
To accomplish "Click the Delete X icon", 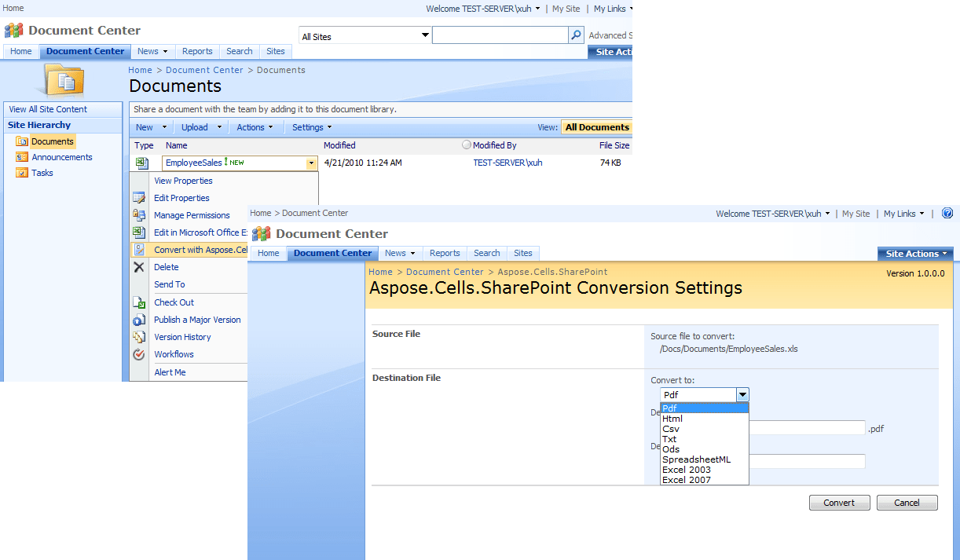I will pyautogui.click(x=139, y=267).
